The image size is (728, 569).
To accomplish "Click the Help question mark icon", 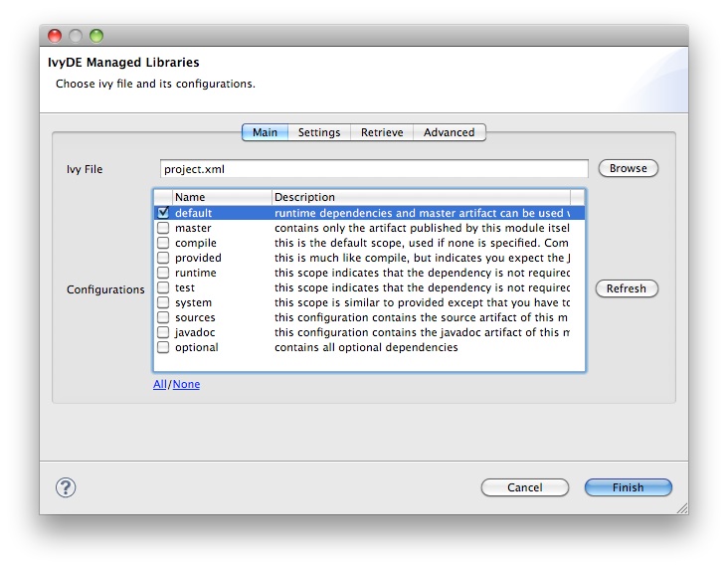I will coord(66,487).
